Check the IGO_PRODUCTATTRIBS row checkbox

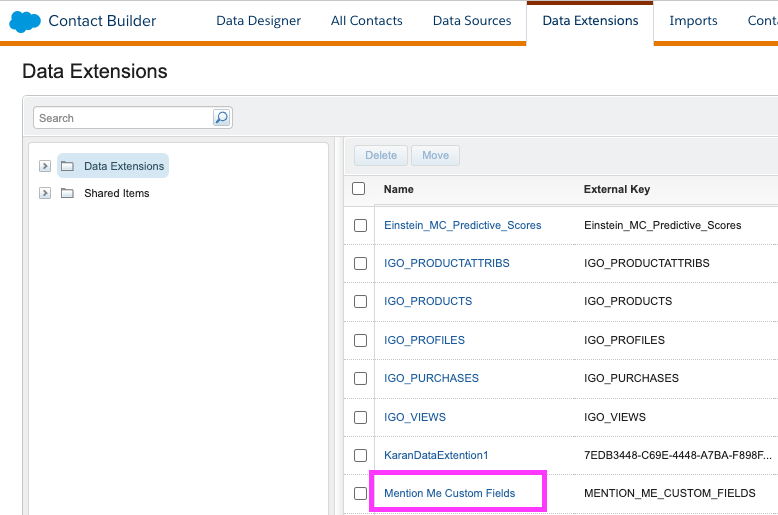click(360, 263)
